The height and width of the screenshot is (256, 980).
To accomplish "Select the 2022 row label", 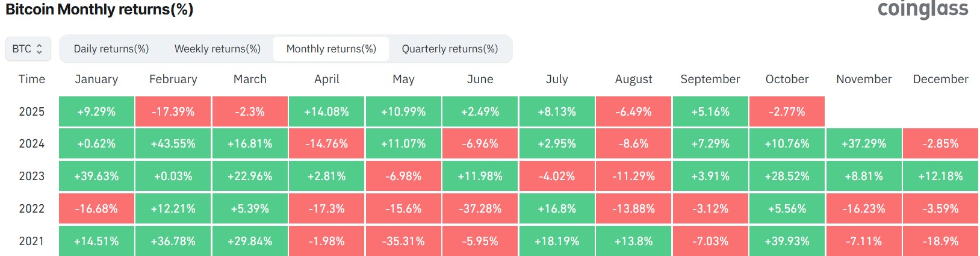I will tap(32, 209).
